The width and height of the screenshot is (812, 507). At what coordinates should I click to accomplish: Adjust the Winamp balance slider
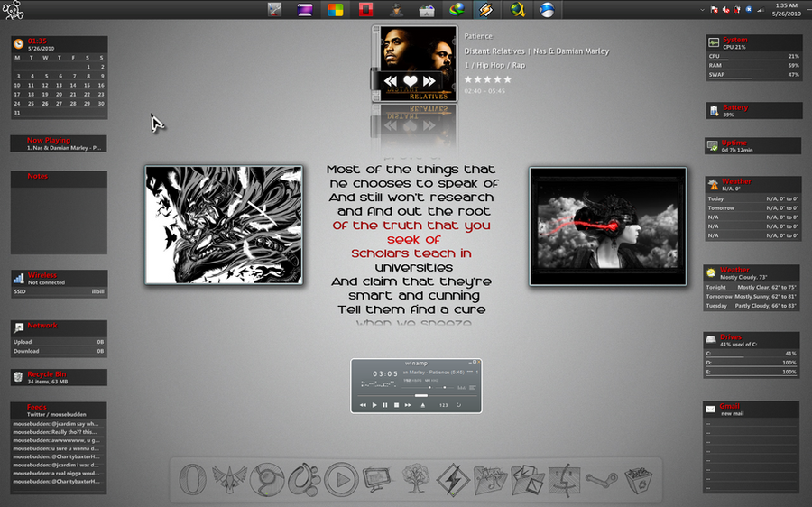pos(445,387)
